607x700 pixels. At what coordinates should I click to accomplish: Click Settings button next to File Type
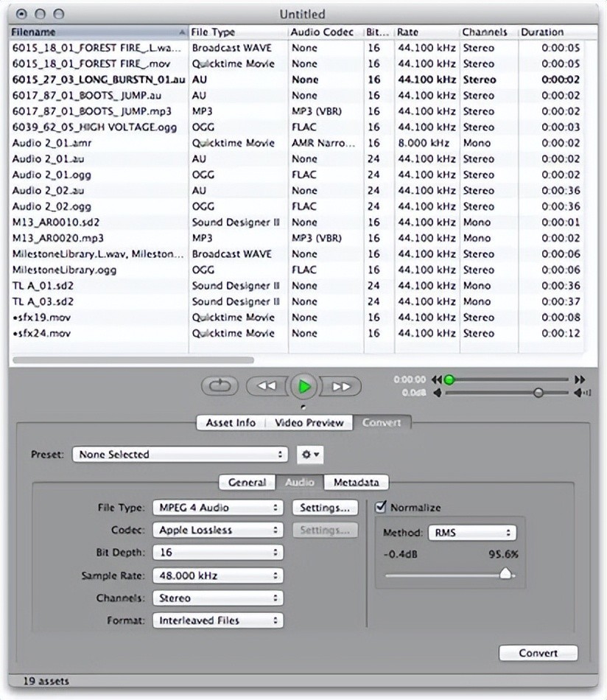(324, 508)
